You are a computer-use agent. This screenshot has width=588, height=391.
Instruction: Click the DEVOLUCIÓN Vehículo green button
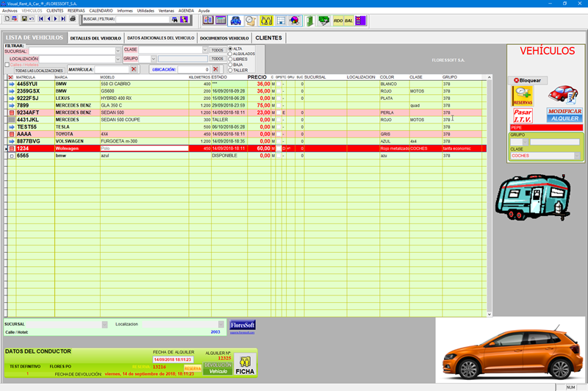click(218, 368)
